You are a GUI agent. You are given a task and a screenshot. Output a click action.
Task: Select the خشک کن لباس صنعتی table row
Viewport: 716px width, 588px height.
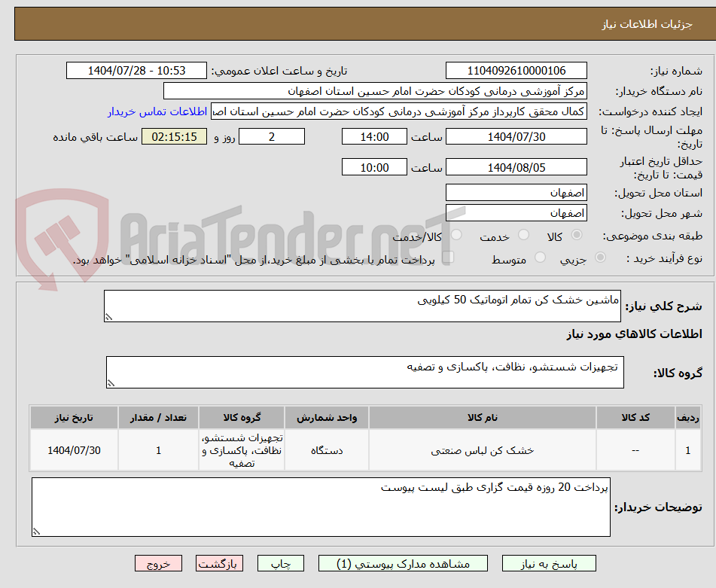484,449
